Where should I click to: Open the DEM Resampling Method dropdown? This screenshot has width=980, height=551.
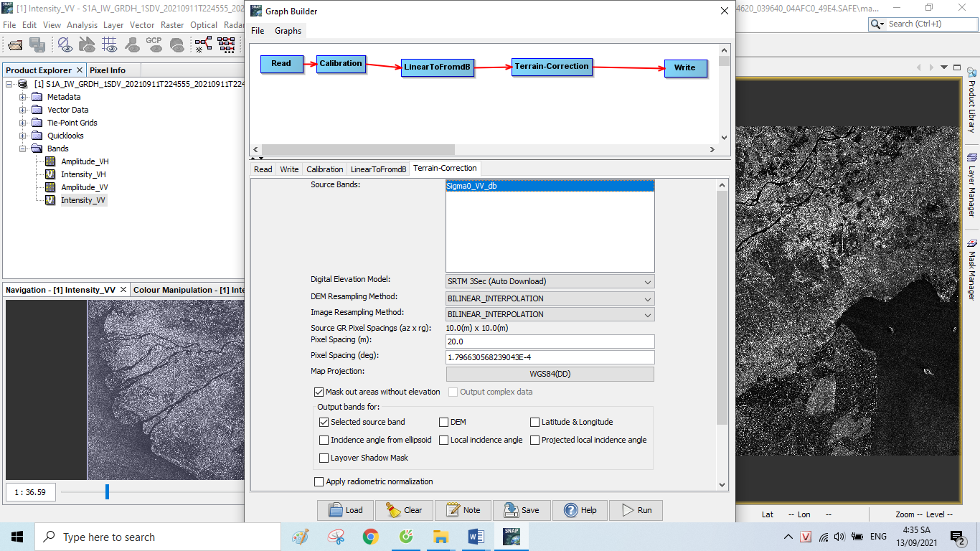(x=550, y=298)
